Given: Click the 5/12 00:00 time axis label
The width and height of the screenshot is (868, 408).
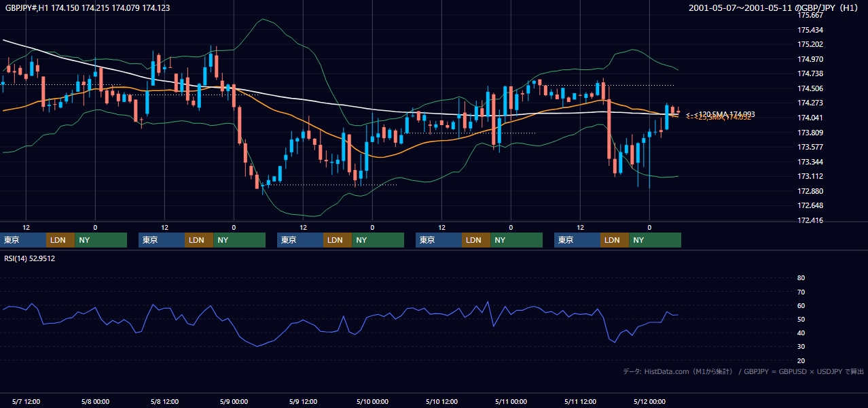Looking at the screenshot, I should point(649,401).
